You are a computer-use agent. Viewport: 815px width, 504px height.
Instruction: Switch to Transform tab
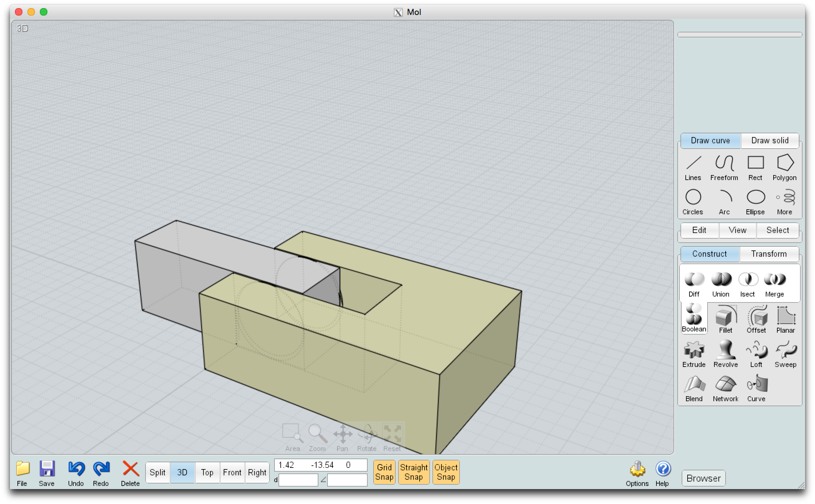769,254
